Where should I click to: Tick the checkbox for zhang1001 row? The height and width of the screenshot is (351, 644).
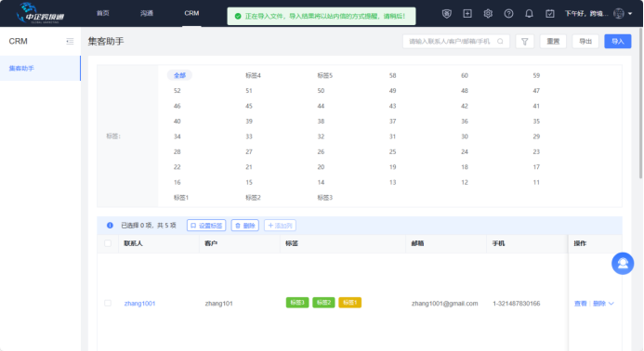(108, 303)
